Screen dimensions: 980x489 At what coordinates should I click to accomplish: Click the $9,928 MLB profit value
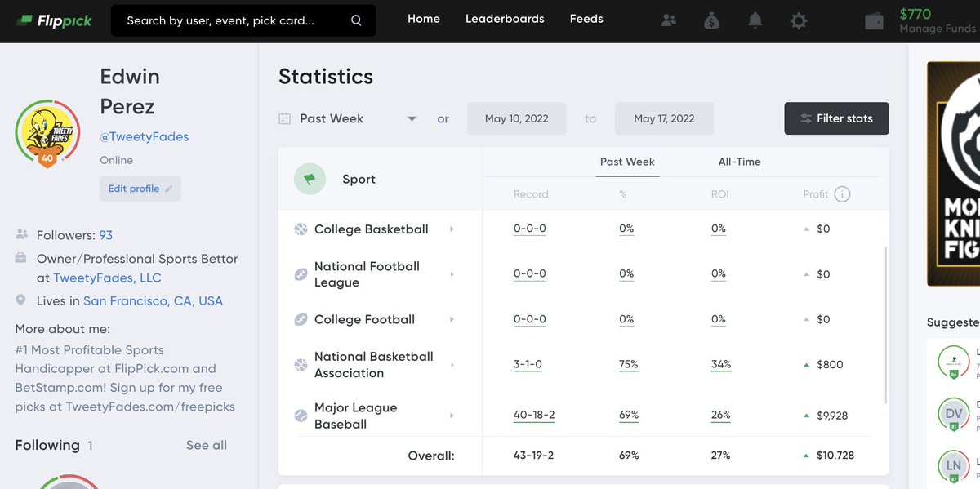[832, 416]
